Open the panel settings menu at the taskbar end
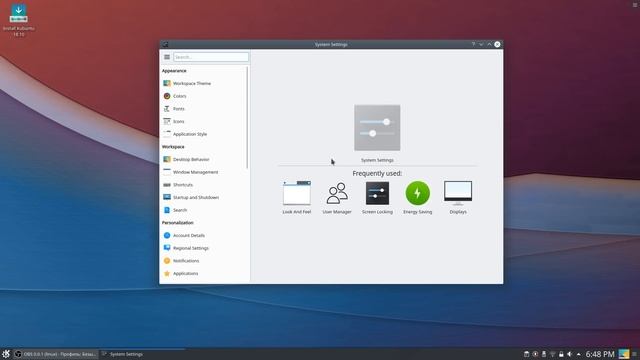Viewport: 640px width, 360px height. pos(635,354)
